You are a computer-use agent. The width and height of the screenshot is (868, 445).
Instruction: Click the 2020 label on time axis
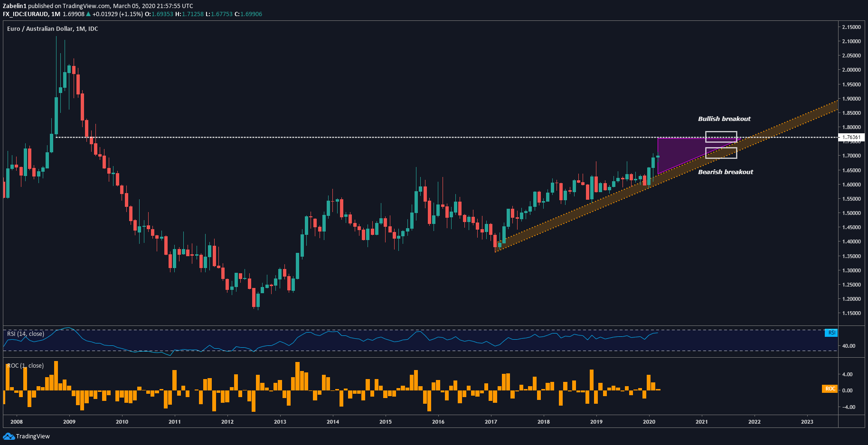point(649,422)
